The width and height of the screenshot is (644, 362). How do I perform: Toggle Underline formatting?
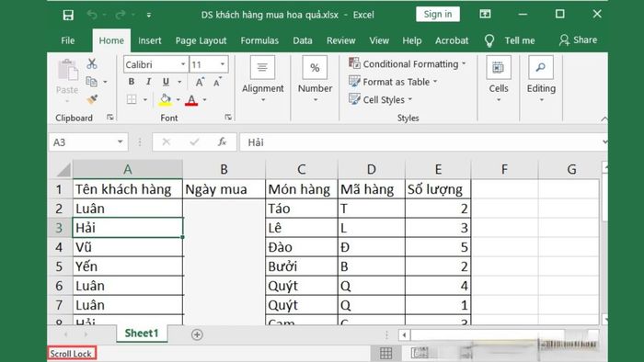coord(166,82)
